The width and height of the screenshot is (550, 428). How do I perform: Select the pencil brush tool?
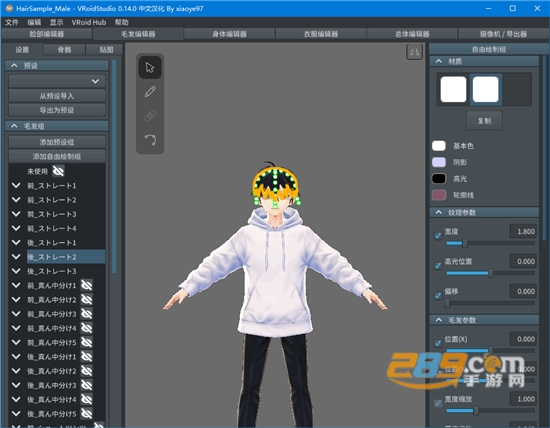coord(150,92)
